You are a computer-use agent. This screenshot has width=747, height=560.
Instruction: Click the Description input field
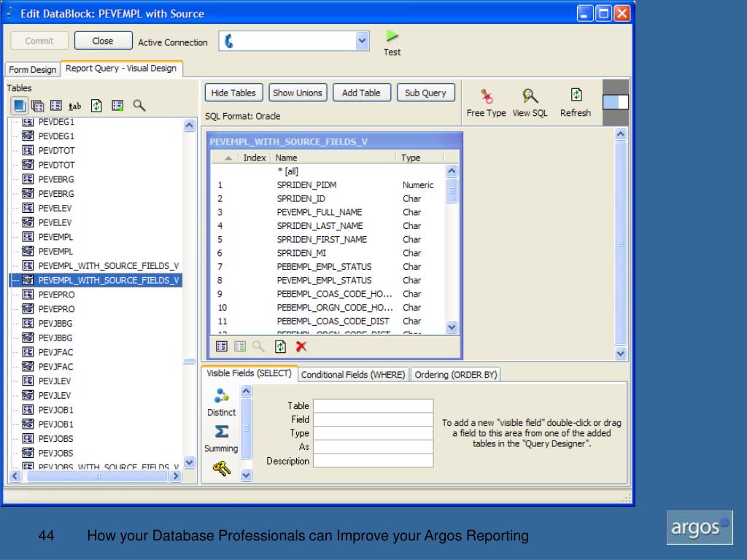[373, 461]
